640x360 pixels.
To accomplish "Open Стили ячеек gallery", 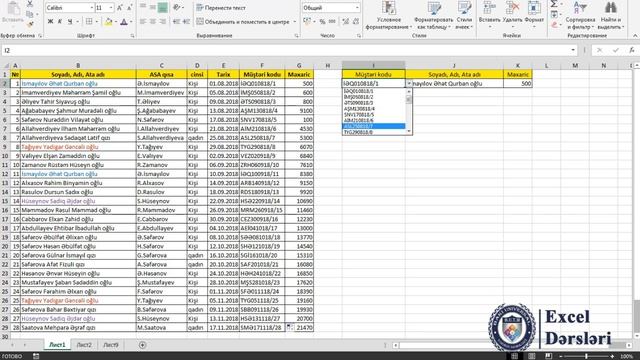I will pos(464,16).
